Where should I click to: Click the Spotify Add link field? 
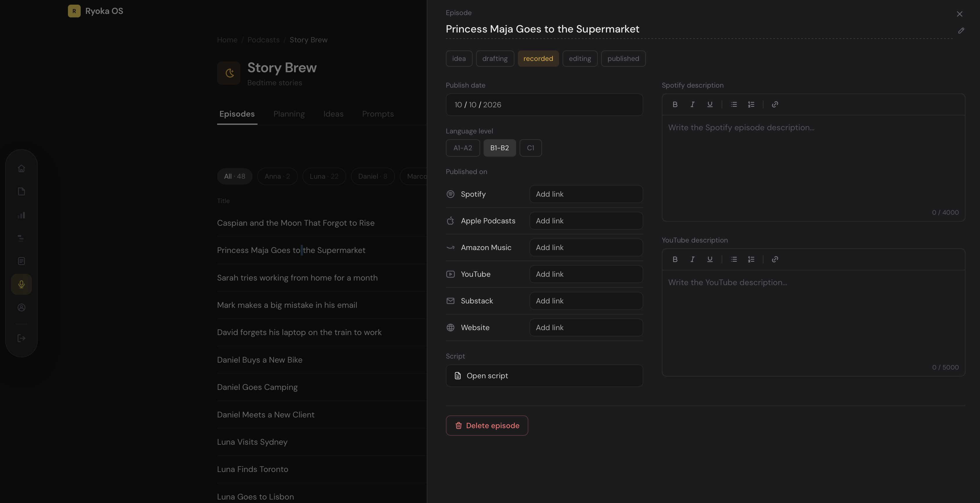point(586,194)
